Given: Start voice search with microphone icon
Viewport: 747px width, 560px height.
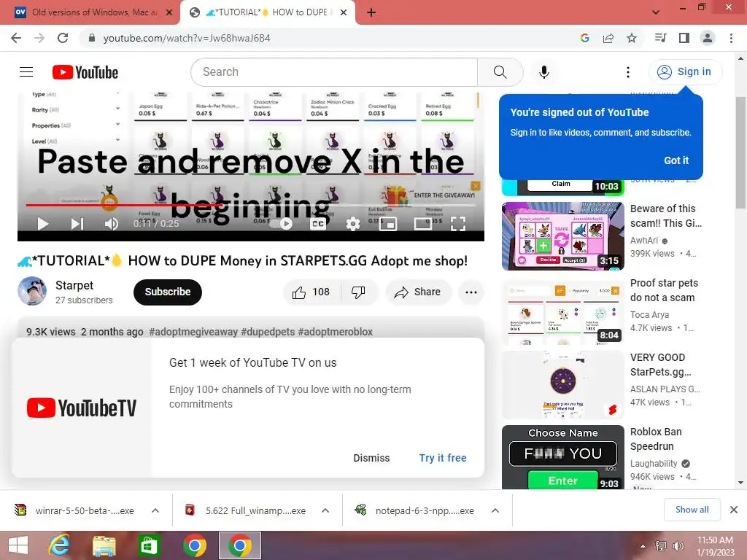Looking at the screenshot, I should [x=543, y=72].
